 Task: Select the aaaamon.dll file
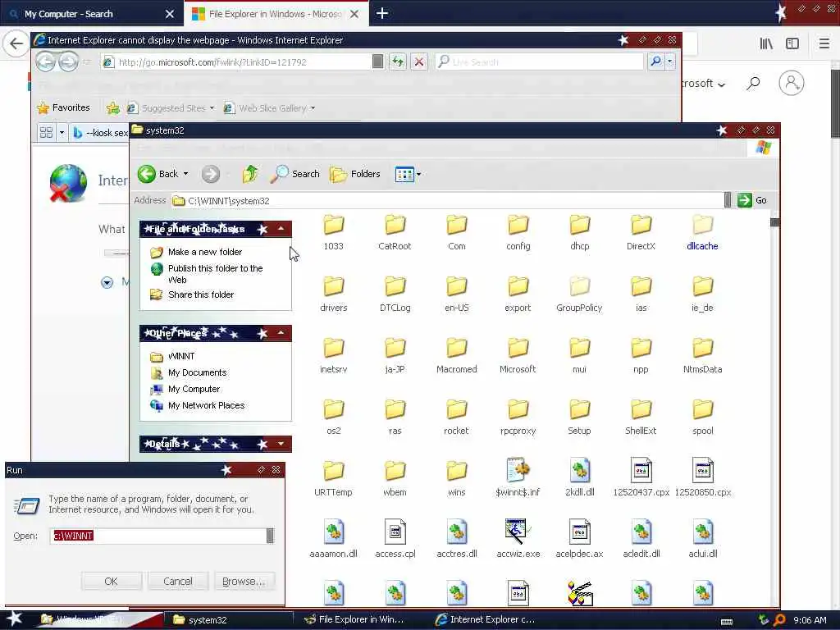(x=333, y=540)
